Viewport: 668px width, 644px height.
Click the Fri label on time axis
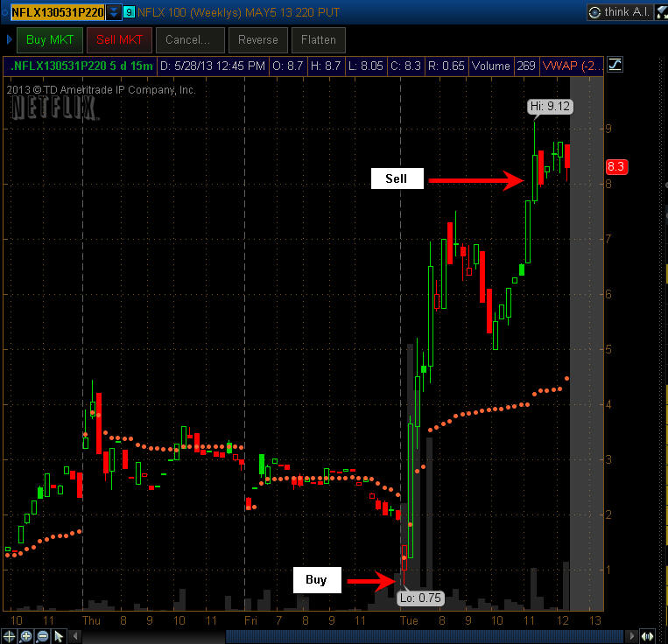click(250, 620)
